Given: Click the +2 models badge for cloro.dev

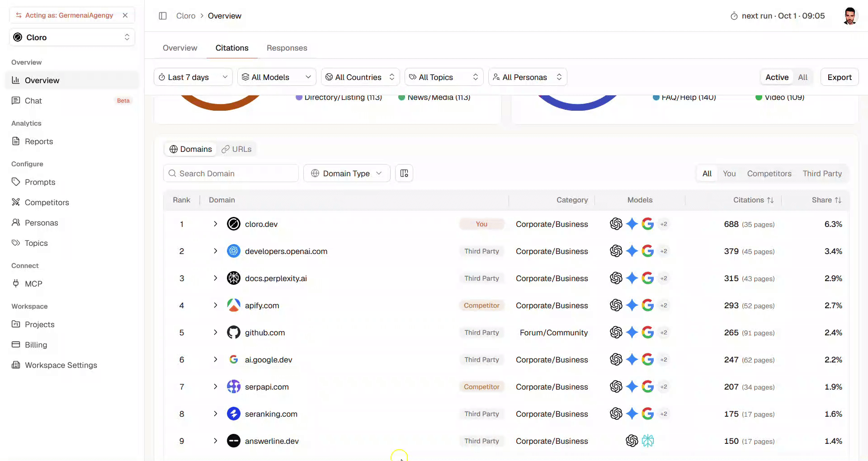Looking at the screenshot, I should pos(664,224).
